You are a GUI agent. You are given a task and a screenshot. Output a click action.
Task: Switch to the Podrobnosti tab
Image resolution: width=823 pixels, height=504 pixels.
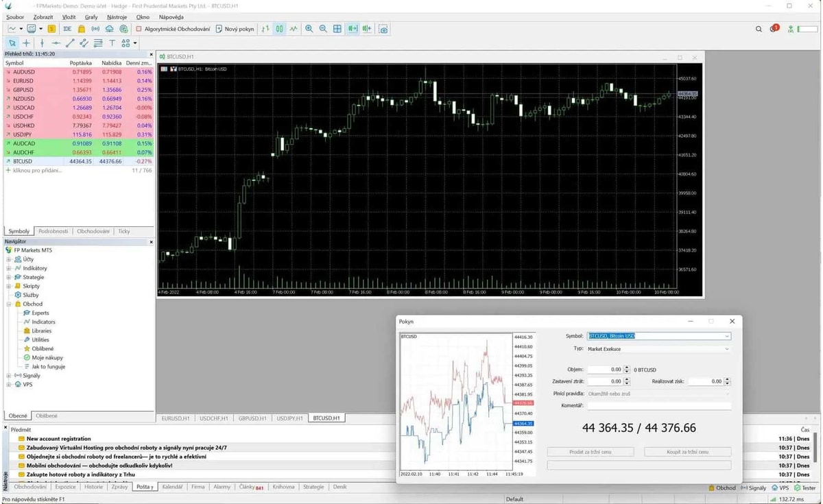click(x=53, y=231)
